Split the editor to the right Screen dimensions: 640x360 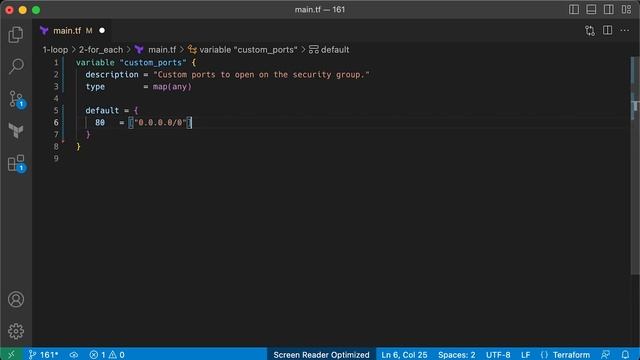point(607,30)
